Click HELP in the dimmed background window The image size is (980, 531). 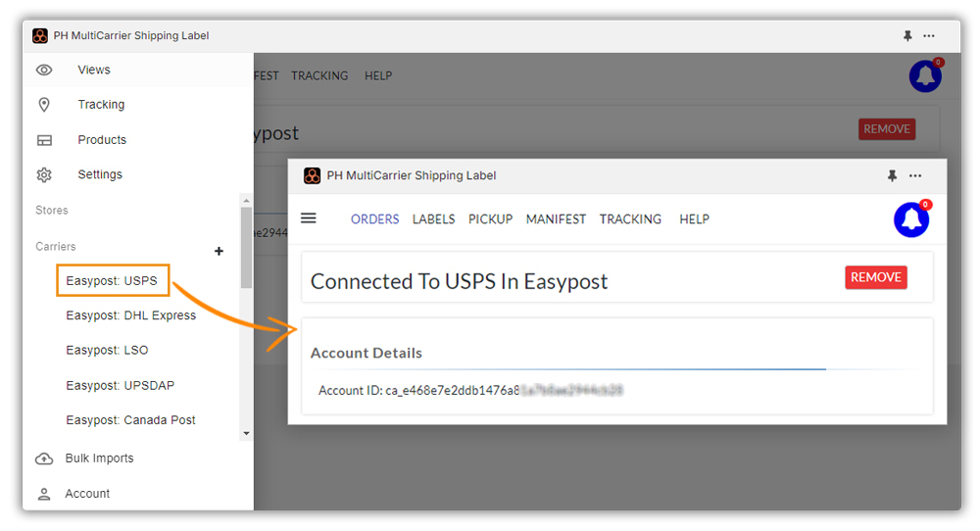click(x=378, y=75)
